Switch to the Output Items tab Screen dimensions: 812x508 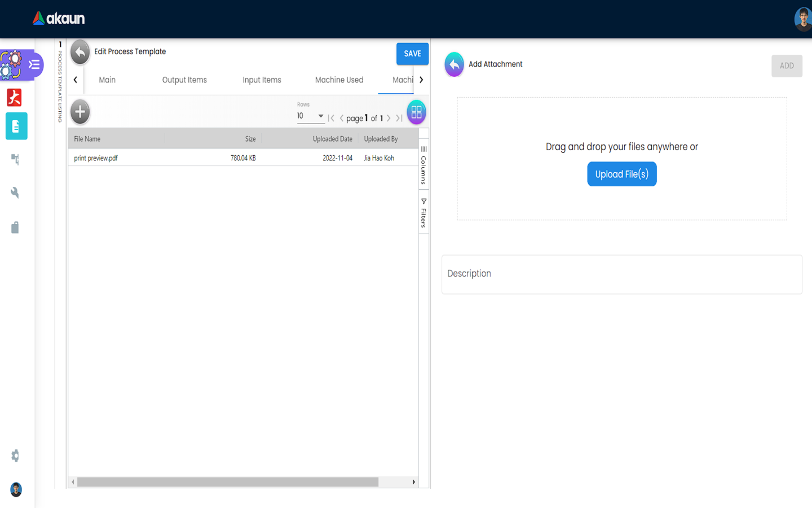pos(184,80)
